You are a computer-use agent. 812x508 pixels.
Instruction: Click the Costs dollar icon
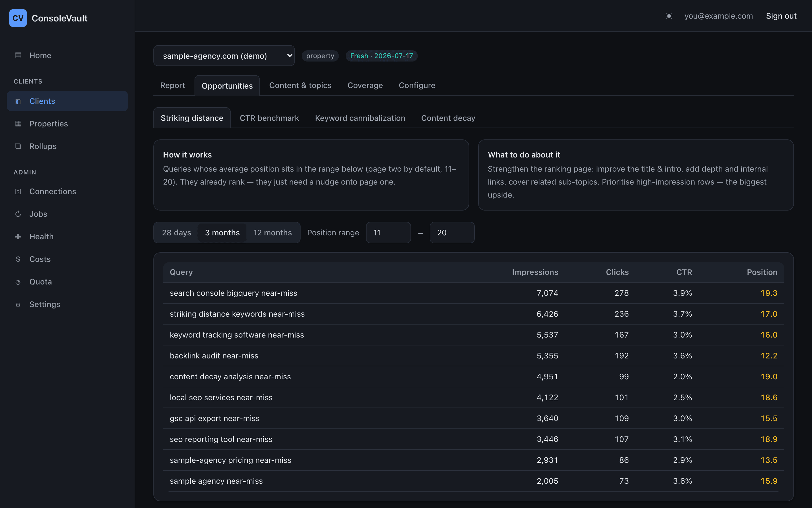pos(18,259)
